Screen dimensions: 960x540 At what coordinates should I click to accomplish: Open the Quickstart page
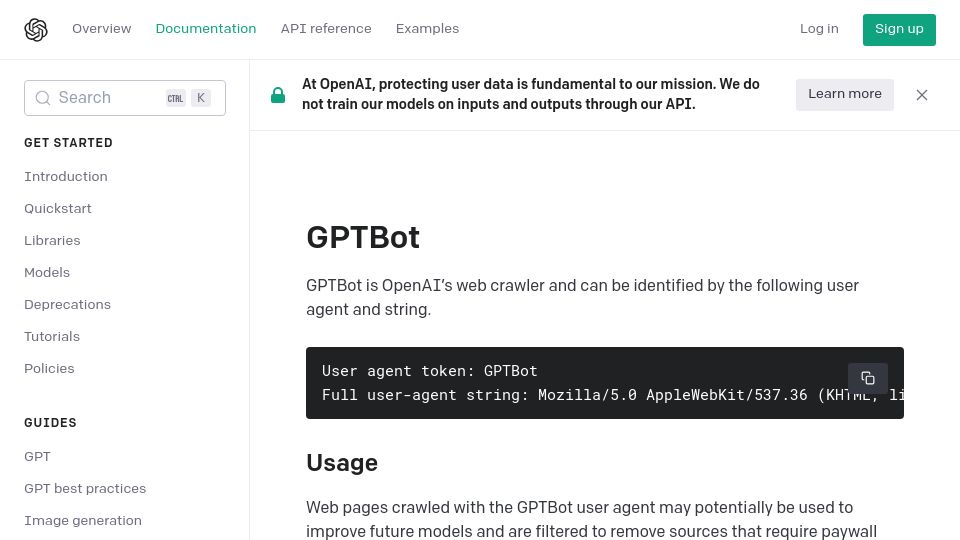pyautogui.click(x=58, y=208)
